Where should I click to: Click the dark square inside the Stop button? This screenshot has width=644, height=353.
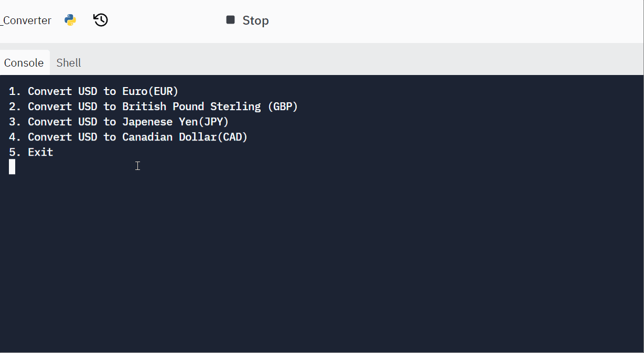coord(230,19)
